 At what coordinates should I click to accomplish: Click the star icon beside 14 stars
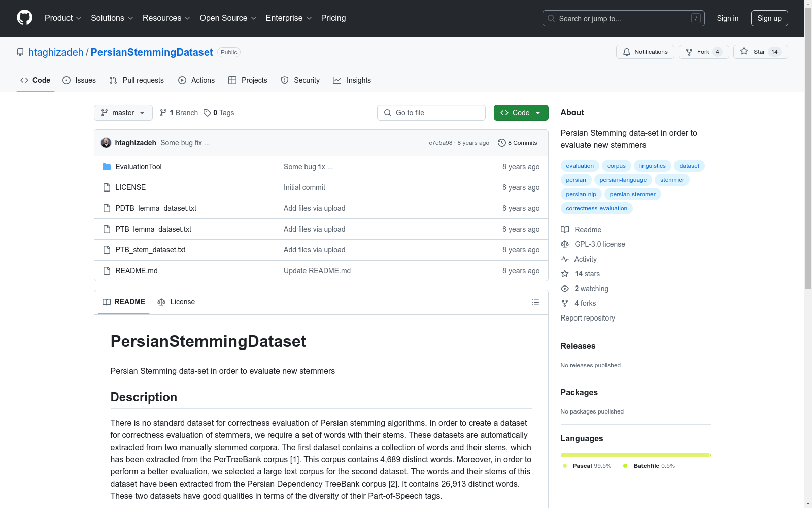[565, 274]
